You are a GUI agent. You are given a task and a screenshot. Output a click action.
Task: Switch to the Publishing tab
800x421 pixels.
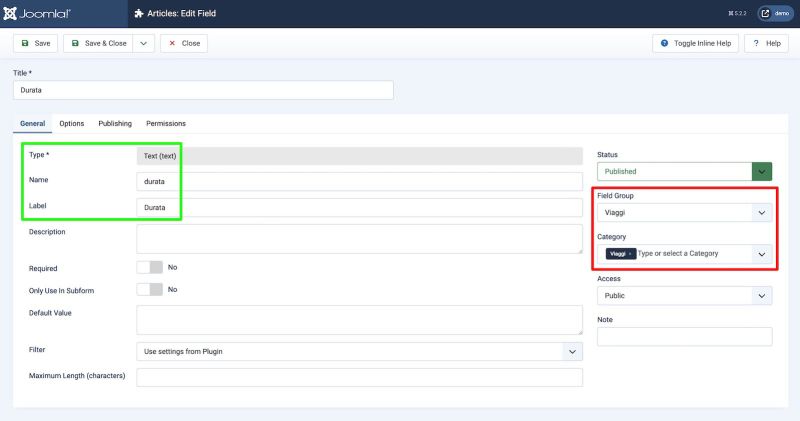pyautogui.click(x=115, y=123)
